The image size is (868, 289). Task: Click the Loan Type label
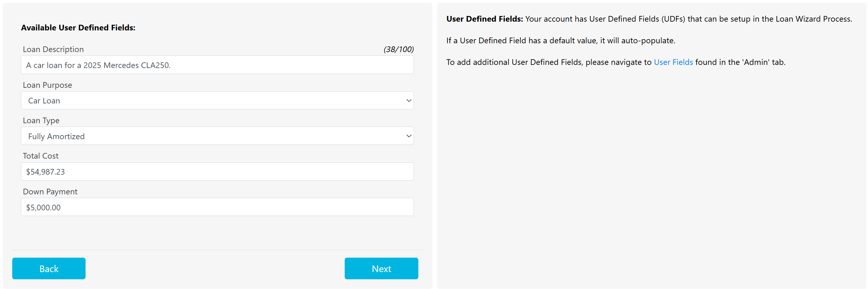tap(41, 120)
